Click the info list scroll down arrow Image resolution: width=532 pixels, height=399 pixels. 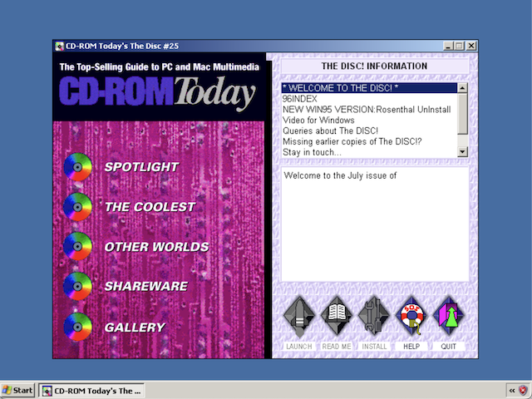462,151
